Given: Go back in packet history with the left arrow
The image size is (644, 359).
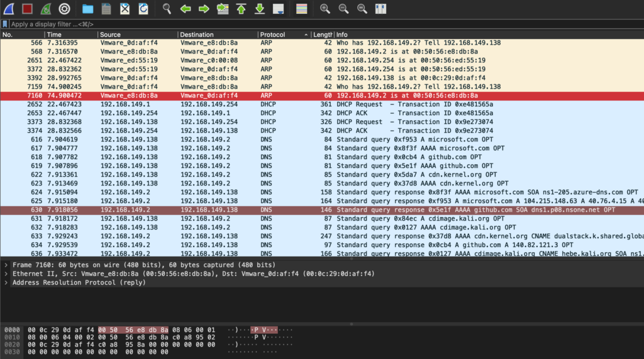Looking at the screenshot, I should point(186,9).
